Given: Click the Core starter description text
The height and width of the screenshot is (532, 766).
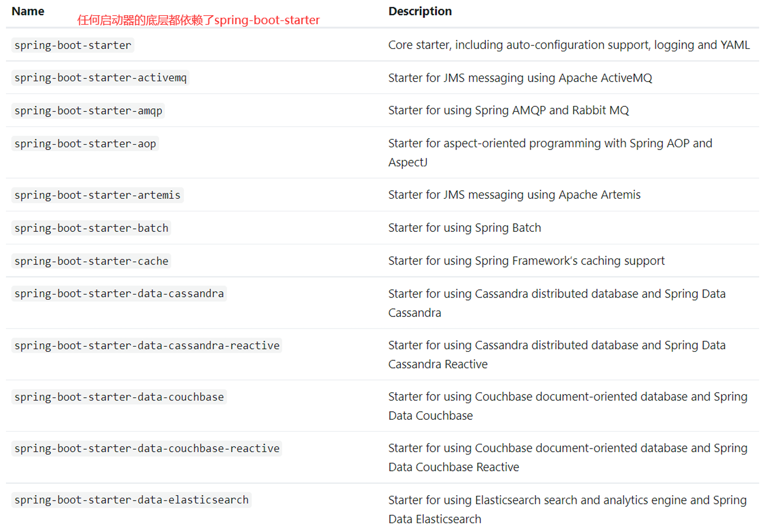Looking at the screenshot, I should pos(569,45).
